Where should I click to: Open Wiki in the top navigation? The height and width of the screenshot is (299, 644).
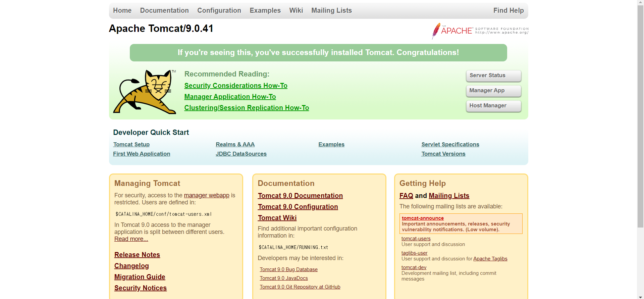point(296,10)
